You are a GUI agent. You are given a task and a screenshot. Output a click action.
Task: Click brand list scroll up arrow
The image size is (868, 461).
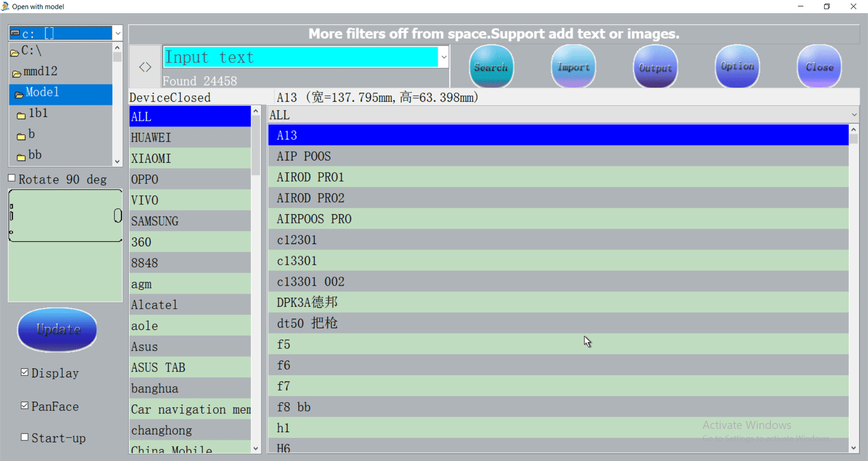point(256,111)
